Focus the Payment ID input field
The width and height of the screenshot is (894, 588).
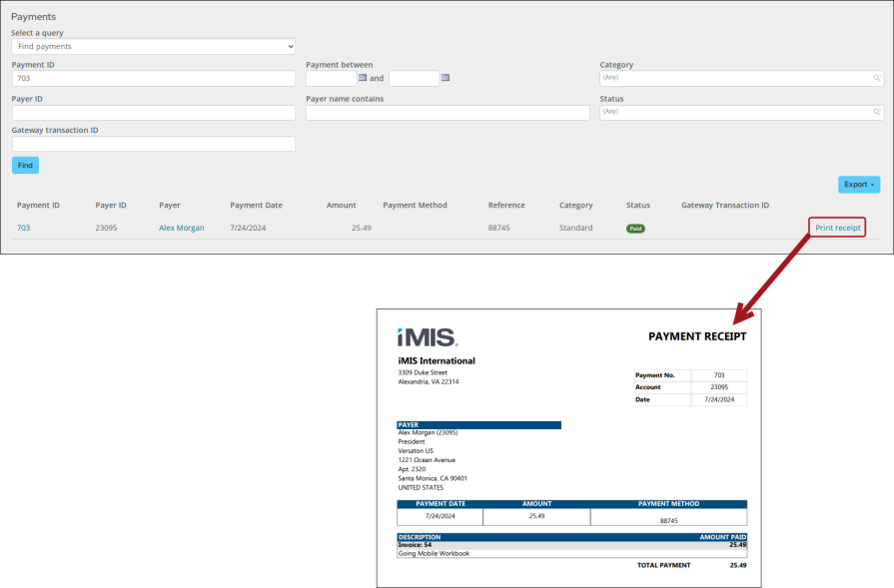tap(154, 78)
